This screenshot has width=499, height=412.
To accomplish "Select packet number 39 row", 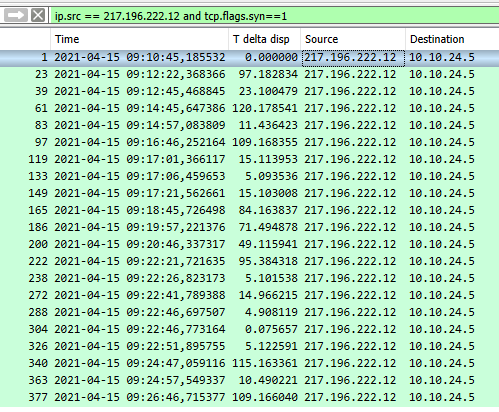I will tap(249, 91).
